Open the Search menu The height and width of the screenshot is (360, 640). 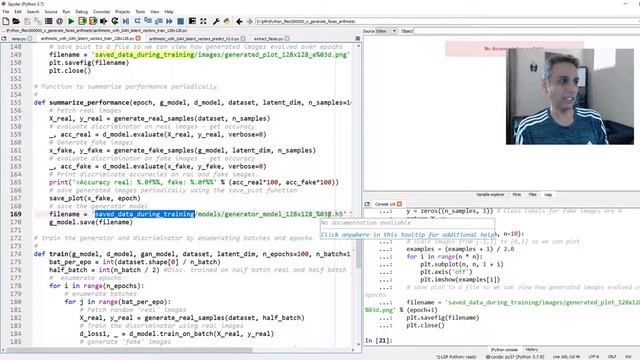click(x=33, y=12)
